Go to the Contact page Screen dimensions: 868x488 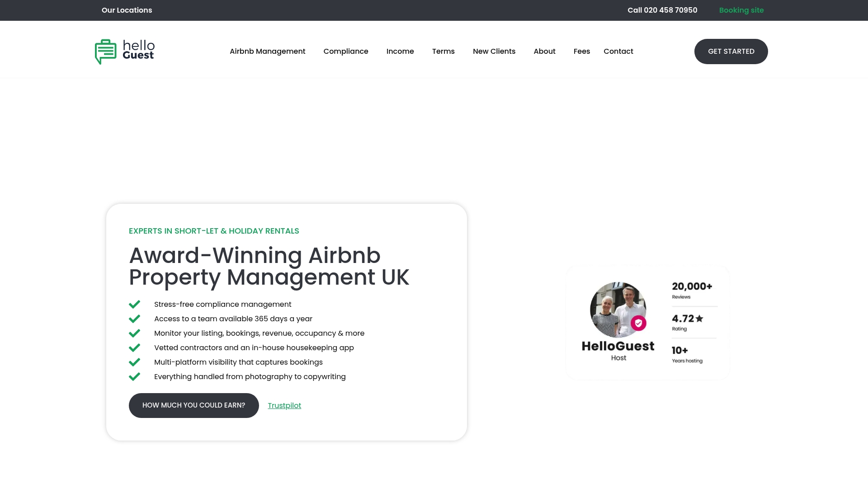pyautogui.click(x=618, y=52)
